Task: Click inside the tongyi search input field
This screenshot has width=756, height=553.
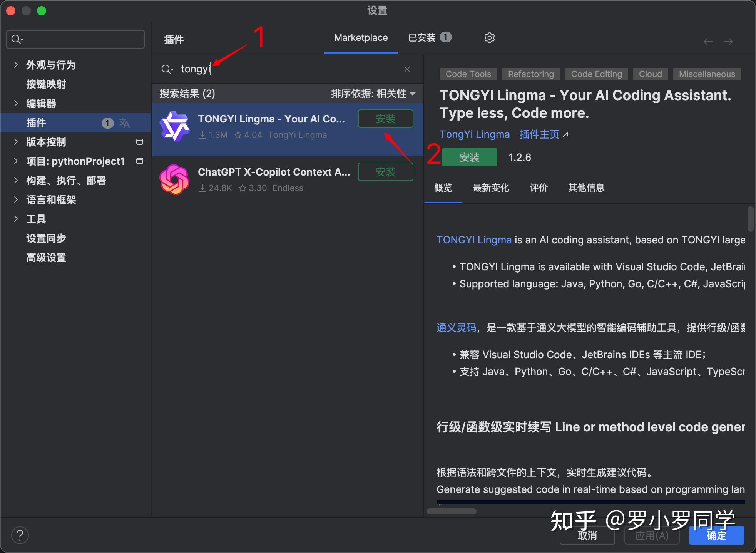Action: (x=269, y=69)
